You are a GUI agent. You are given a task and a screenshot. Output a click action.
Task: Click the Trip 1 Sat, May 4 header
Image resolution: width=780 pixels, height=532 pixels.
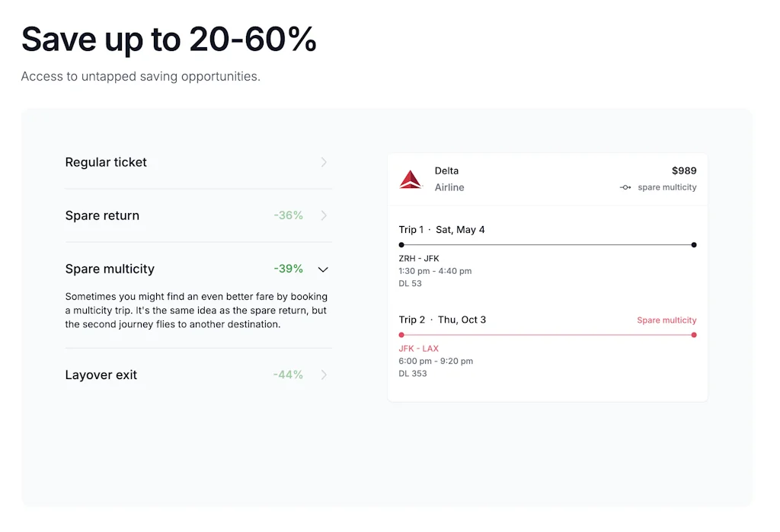coord(442,230)
